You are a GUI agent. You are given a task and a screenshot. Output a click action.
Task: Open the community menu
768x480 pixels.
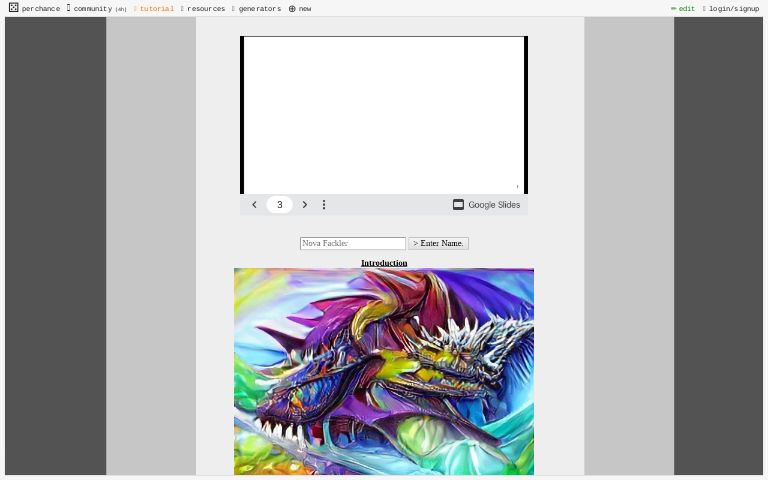pos(93,9)
